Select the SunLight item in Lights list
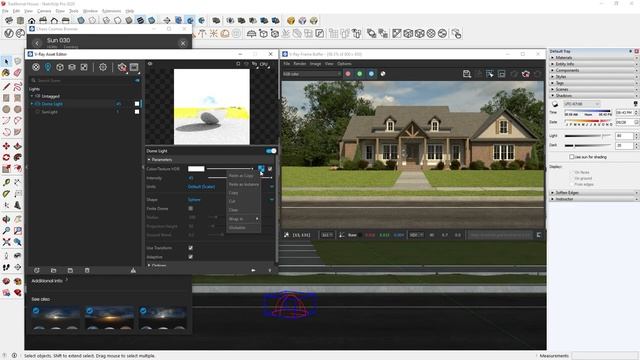The width and height of the screenshot is (640, 360). click(49, 112)
